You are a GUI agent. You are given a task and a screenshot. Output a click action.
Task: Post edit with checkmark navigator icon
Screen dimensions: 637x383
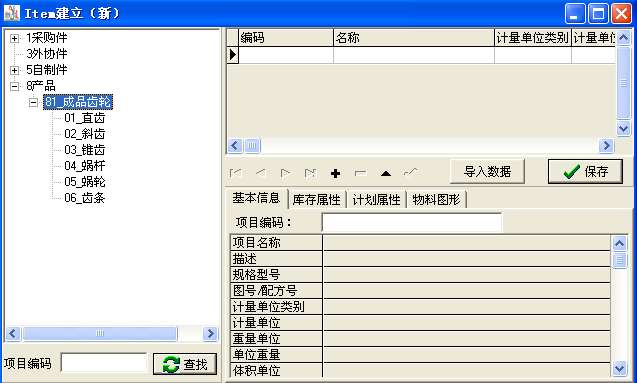pos(410,173)
